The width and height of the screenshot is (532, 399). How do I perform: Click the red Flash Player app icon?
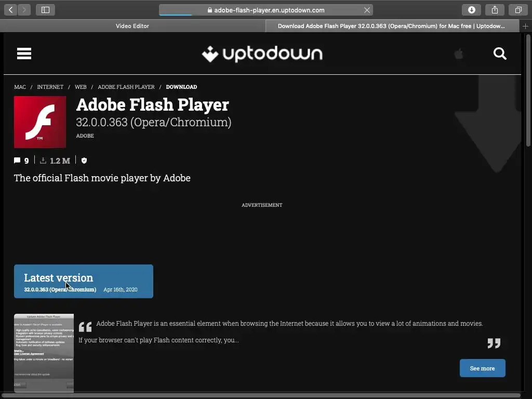(40, 122)
